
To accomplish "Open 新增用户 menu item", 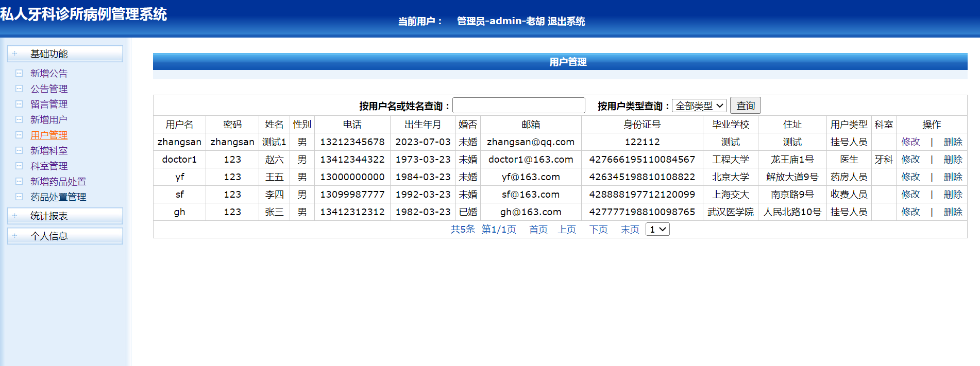I will point(49,119).
